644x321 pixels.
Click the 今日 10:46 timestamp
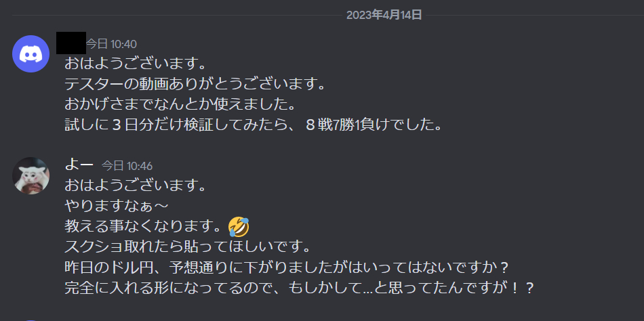click(x=127, y=166)
